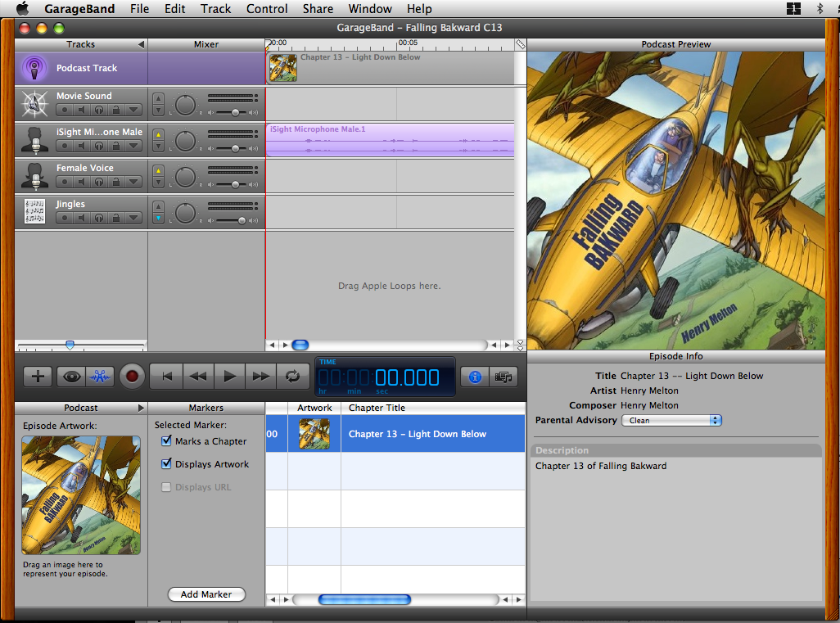Mute the Jingles track
Image resolution: width=840 pixels, height=623 pixels.
click(x=81, y=218)
